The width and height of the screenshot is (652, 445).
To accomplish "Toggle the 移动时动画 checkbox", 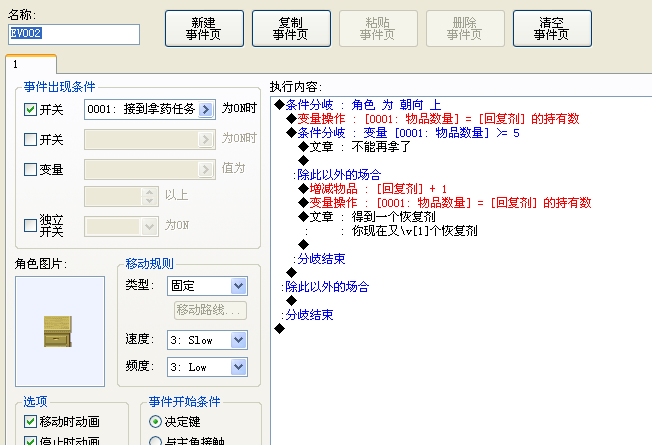I will coord(30,421).
